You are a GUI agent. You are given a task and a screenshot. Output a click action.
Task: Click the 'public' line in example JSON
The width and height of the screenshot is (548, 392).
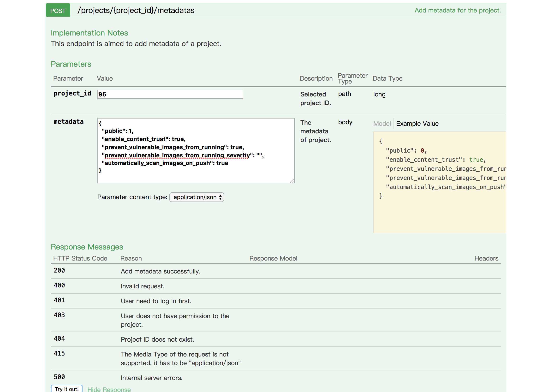(406, 150)
